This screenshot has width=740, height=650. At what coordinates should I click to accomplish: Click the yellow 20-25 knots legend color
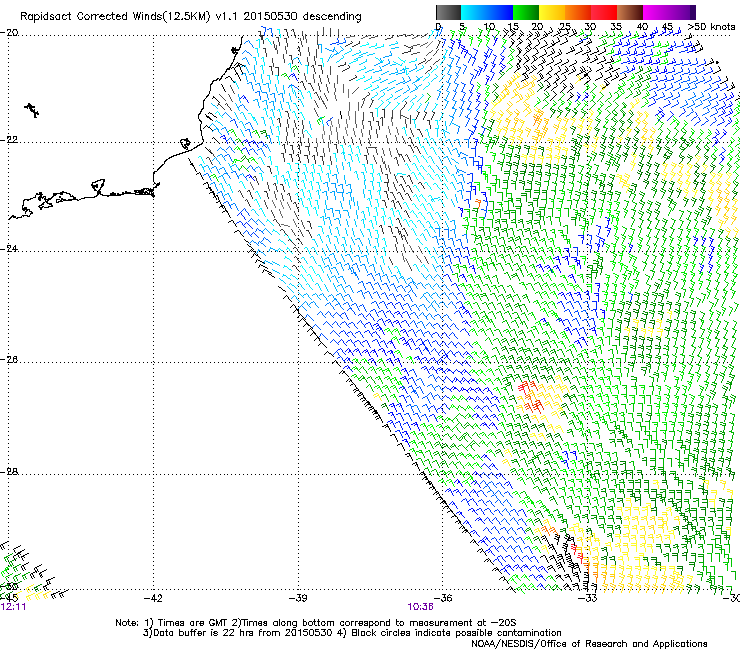(552, 12)
